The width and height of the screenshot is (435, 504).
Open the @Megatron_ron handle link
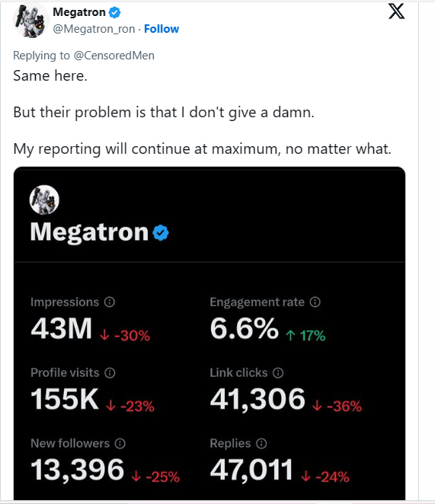click(94, 29)
